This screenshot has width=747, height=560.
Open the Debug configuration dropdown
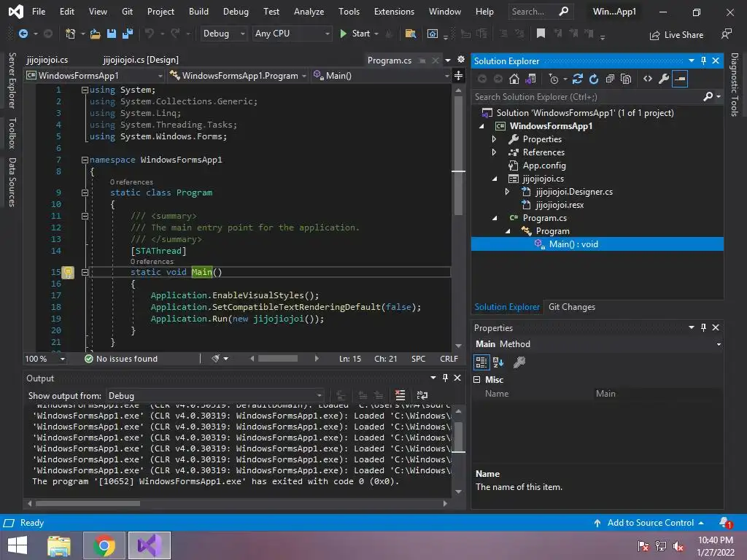pos(223,34)
